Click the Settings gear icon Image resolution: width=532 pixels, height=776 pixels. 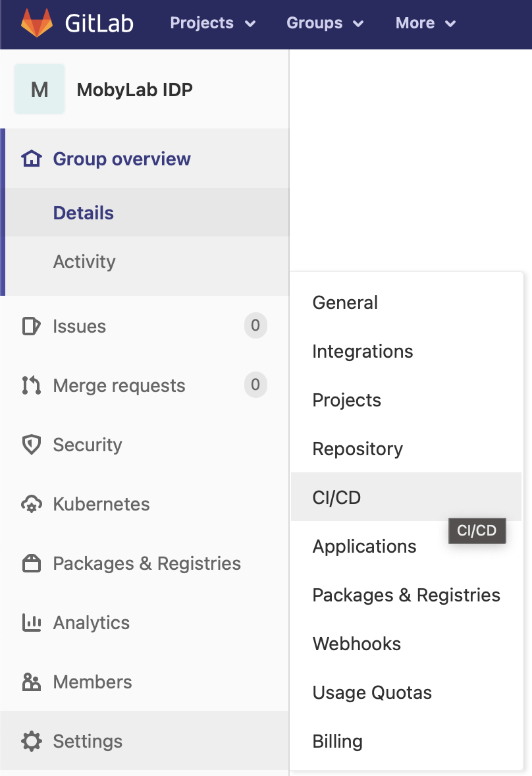point(31,741)
